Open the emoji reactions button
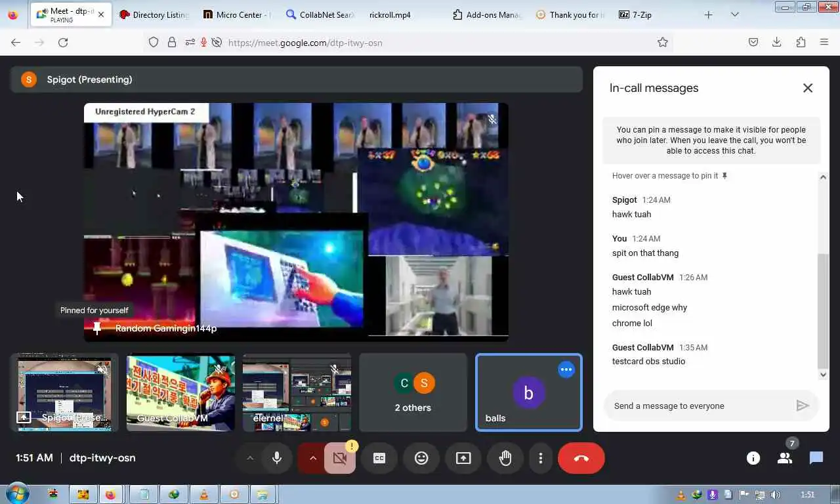The image size is (840, 504). pyautogui.click(x=421, y=458)
